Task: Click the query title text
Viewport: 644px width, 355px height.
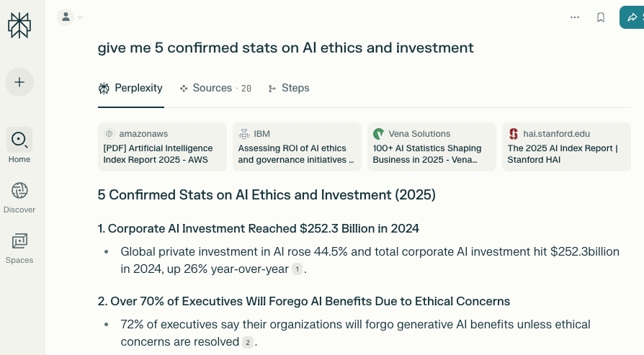Action: click(x=286, y=48)
